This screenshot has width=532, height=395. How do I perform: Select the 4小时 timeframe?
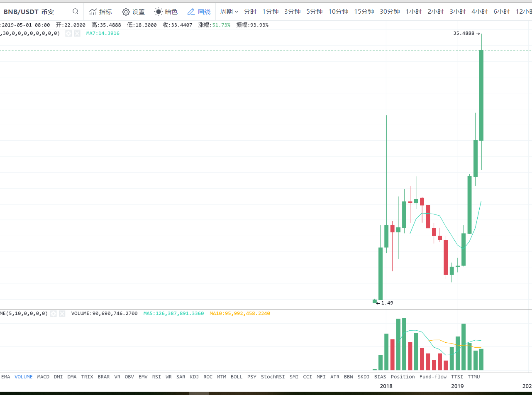pyautogui.click(x=480, y=12)
